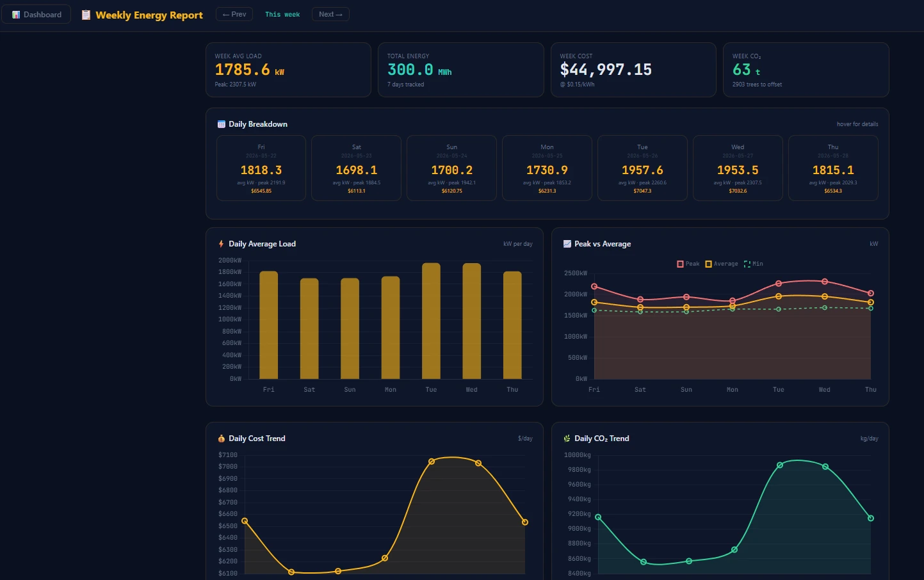924x580 pixels.
Task: Click the Tue bar in Daily Average Load
Action: (x=431, y=321)
